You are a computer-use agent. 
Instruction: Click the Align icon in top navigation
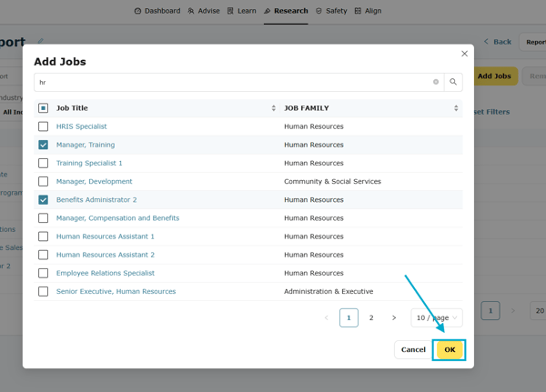[358, 11]
